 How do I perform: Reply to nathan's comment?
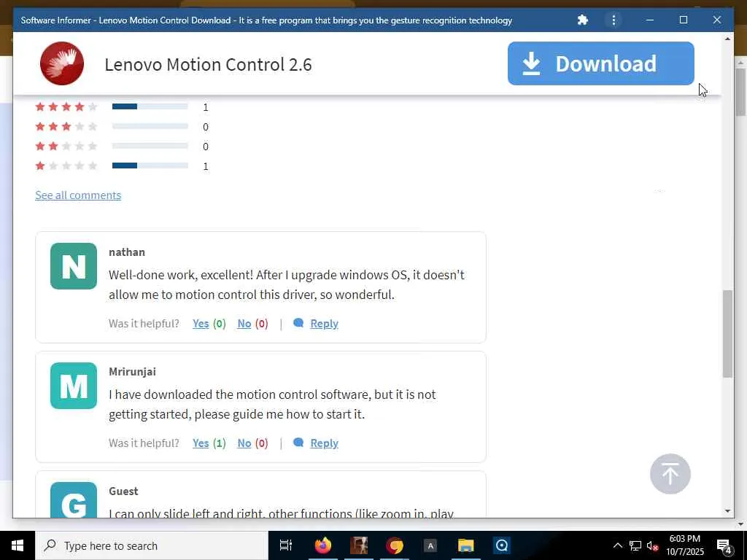(324, 323)
